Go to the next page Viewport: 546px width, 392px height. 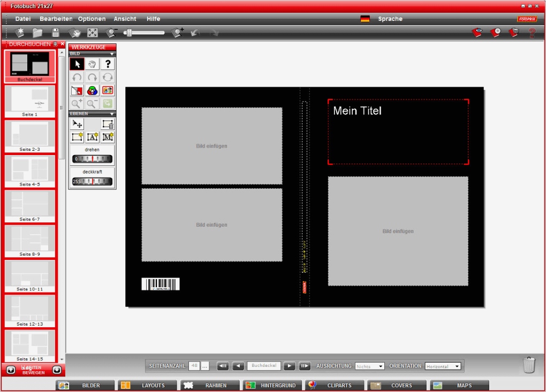point(289,366)
